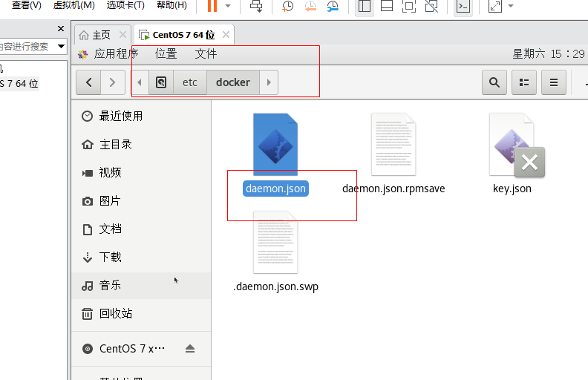Enter full screen mode
This screenshot has height=380, width=588.
point(409,6)
